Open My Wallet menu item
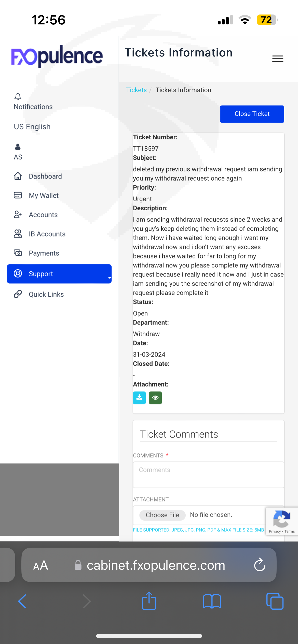This screenshot has height=644, width=298. pyautogui.click(x=44, y=195)
